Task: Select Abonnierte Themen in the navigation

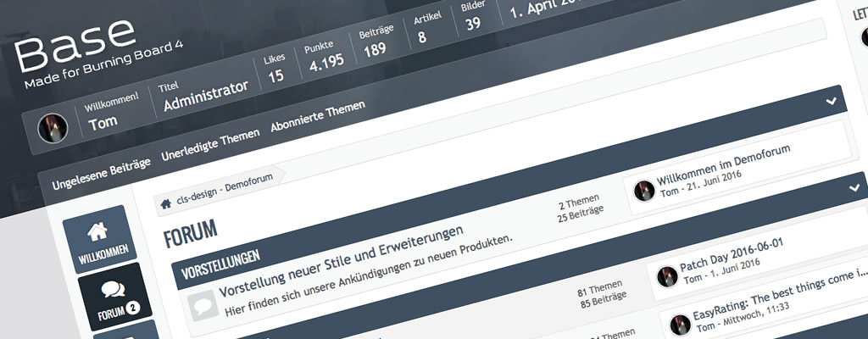Action: pyautogui.click(x=318, y=117)
